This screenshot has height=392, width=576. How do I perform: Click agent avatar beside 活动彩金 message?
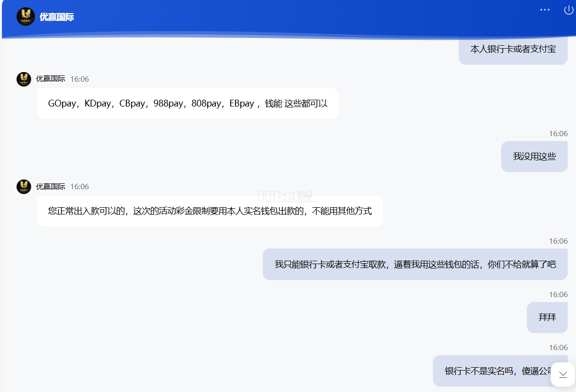tap(24, 187)
